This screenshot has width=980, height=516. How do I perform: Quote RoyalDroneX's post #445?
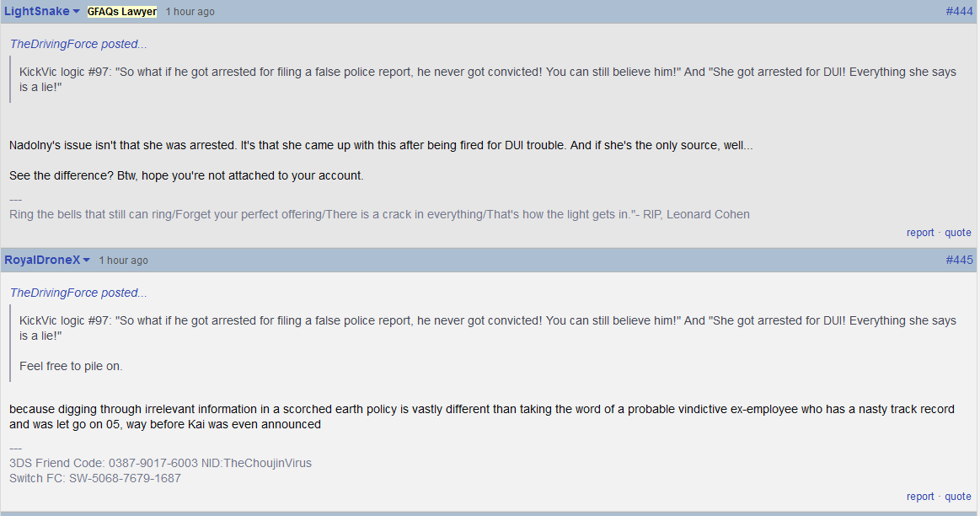(957, 497)
